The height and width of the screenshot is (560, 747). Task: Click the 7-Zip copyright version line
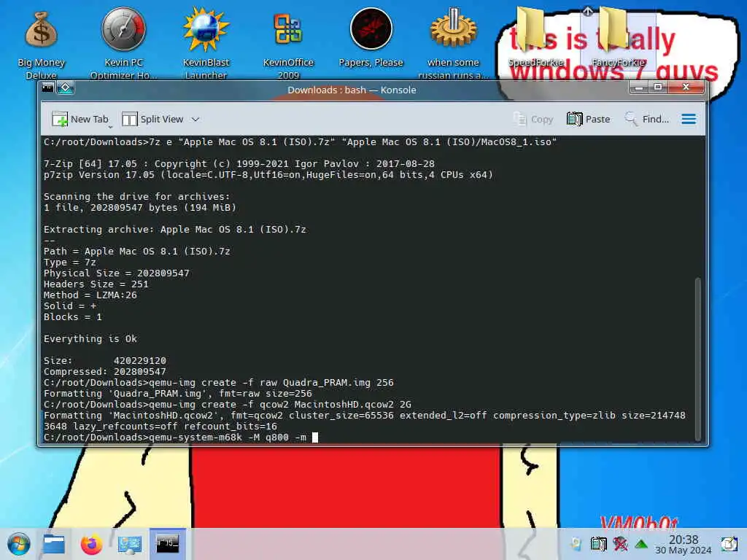239,163
